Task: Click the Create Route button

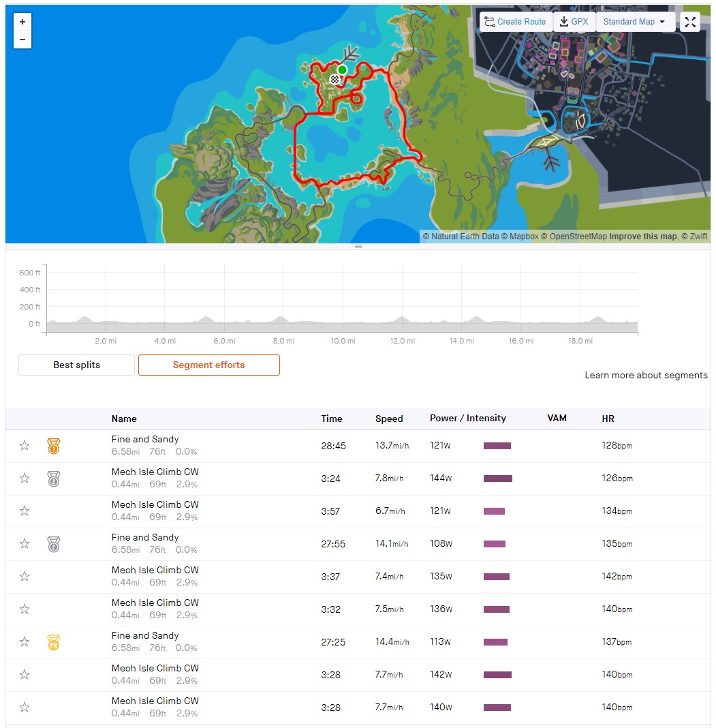Action: (x=516, y=22)
